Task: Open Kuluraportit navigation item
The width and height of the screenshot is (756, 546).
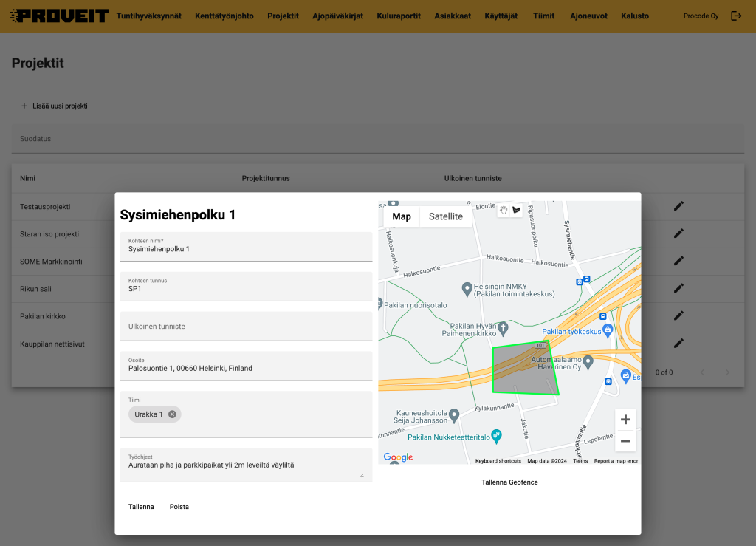Action: (399, 16)
